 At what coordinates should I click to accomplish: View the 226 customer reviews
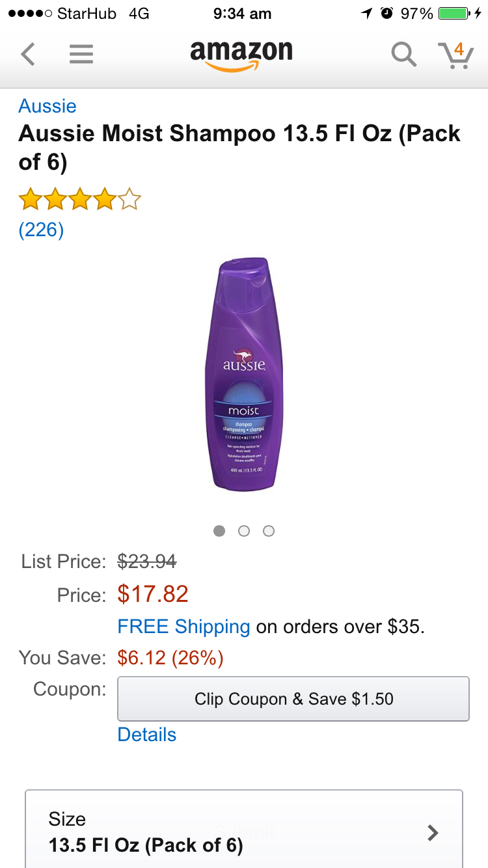tap(41, 230)
